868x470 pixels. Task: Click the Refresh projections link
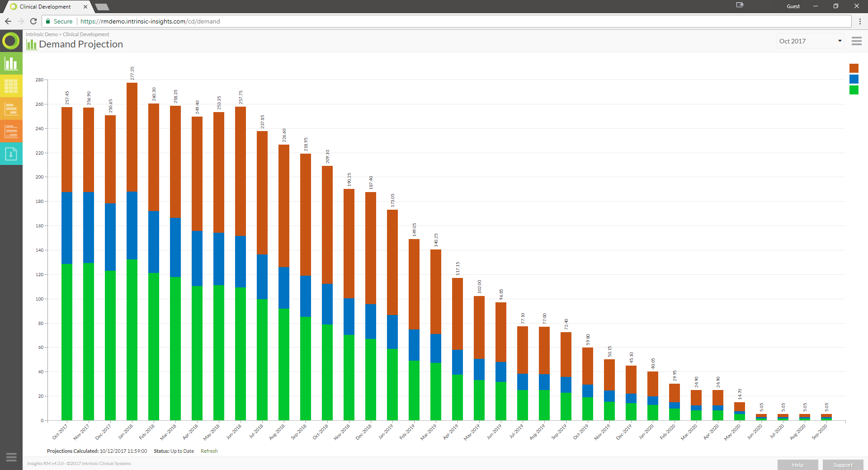pos(209,451)
